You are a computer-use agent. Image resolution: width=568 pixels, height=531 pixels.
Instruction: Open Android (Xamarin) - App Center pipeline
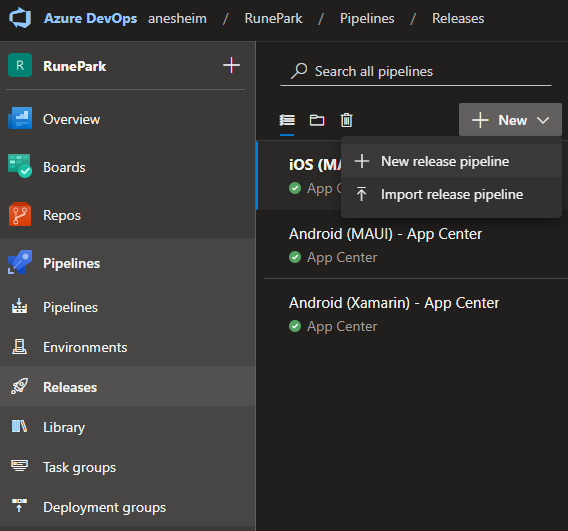(x=394, y=303)
